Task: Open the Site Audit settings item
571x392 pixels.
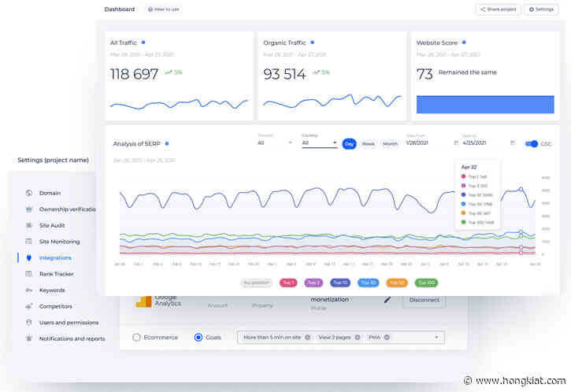Action: pyautogui.click(x=52, y=225)
